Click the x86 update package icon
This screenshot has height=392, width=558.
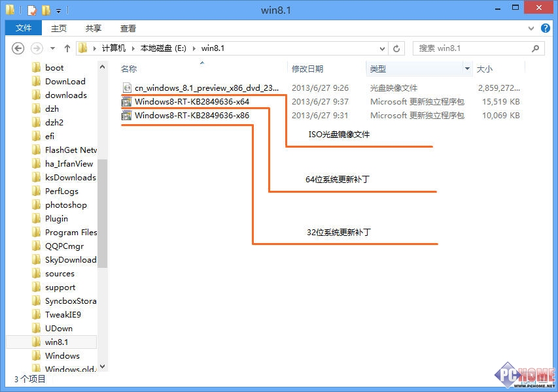coord(127,116)
